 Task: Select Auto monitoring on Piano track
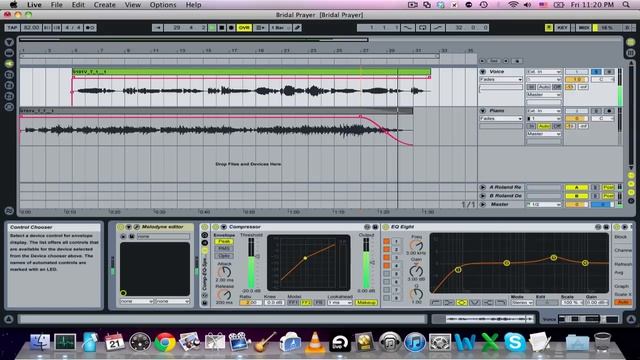tap(544, 126)
